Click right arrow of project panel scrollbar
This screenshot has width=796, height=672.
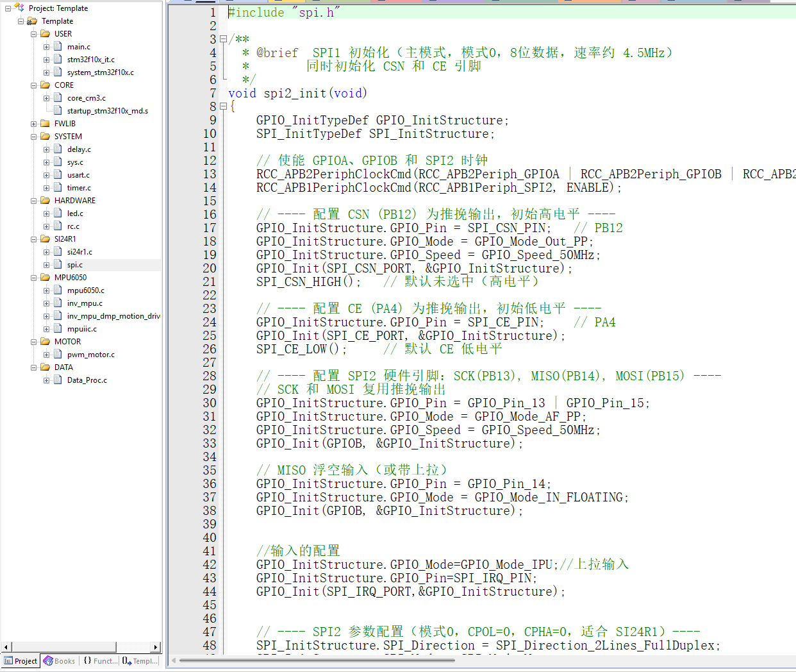[155, 647]
